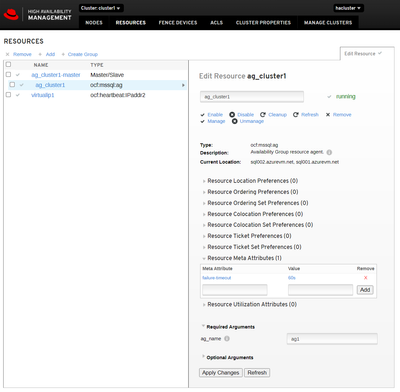This screenshot has height=392, width=400.
Task: Check the ag_cluster1 row checkbox
Action: click(x=12, y=85)
